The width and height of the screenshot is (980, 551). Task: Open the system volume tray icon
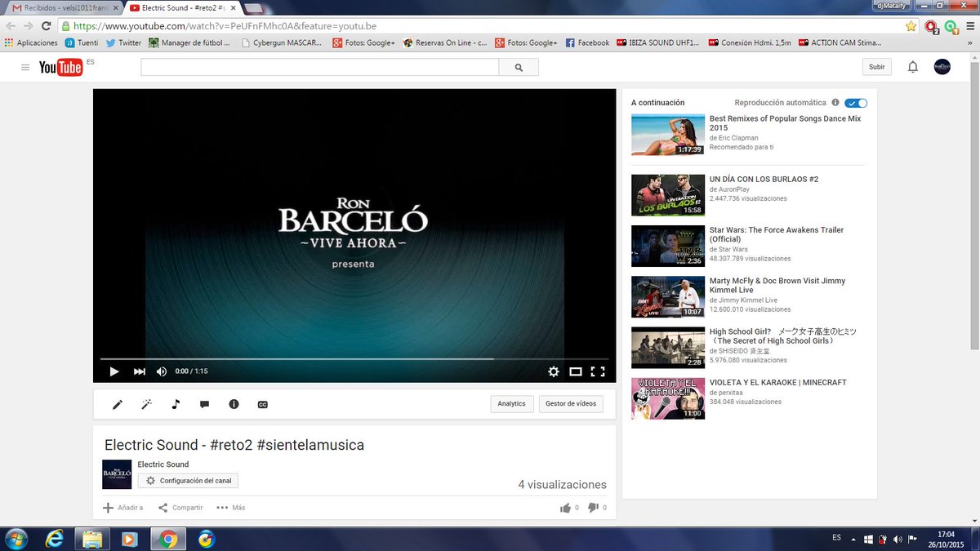898,539
